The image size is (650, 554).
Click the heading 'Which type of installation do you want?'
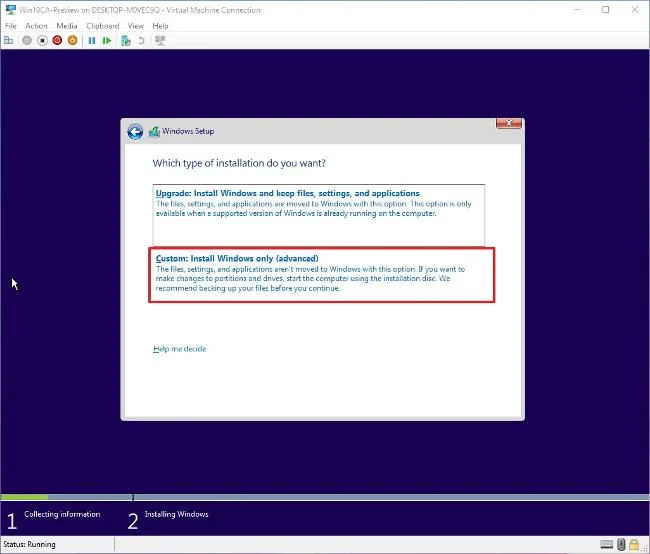click(239, 163)
